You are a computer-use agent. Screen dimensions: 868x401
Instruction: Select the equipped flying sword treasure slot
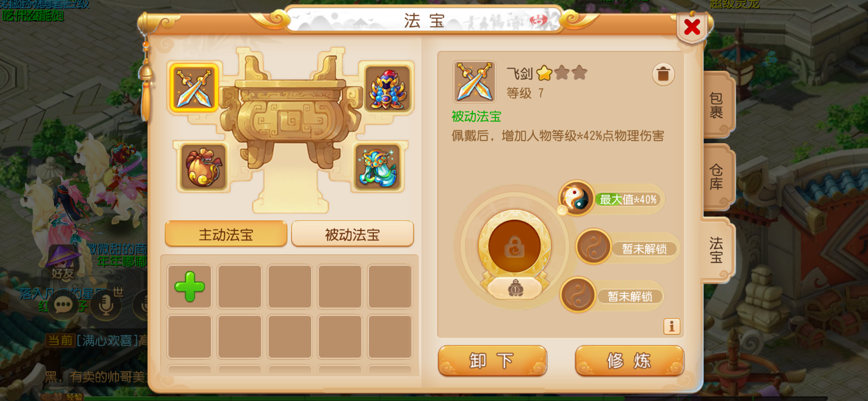tap(194, 88)
